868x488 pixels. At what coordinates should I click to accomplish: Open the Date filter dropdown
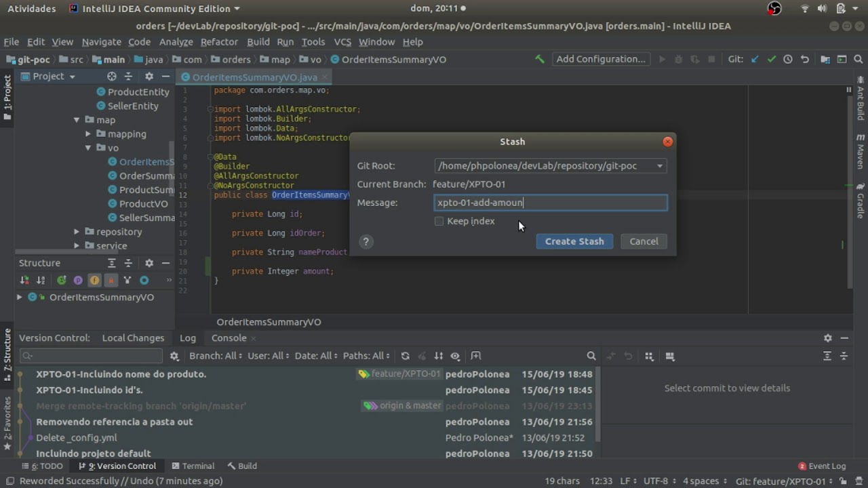click(316, 356)
